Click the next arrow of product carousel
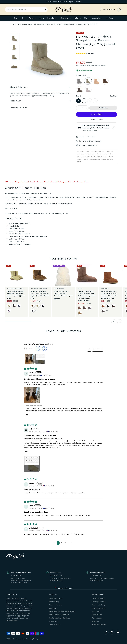This screenshot has width=127, height=644. click(x=120, y=322)
